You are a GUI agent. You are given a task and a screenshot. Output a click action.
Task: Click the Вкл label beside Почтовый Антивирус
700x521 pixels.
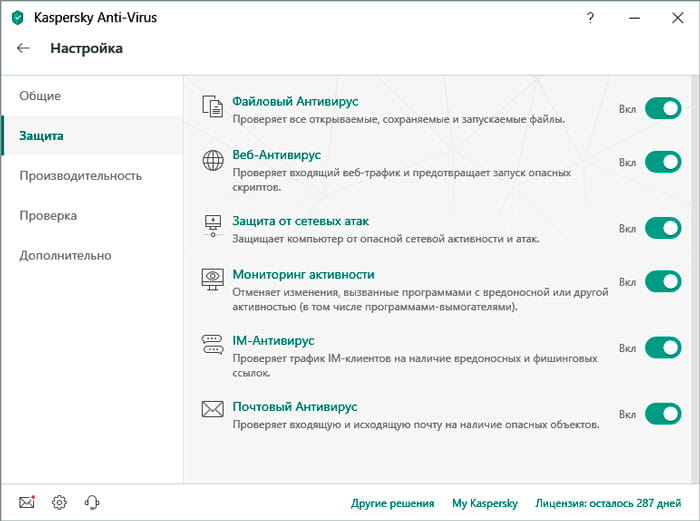(x=627, y=414)
